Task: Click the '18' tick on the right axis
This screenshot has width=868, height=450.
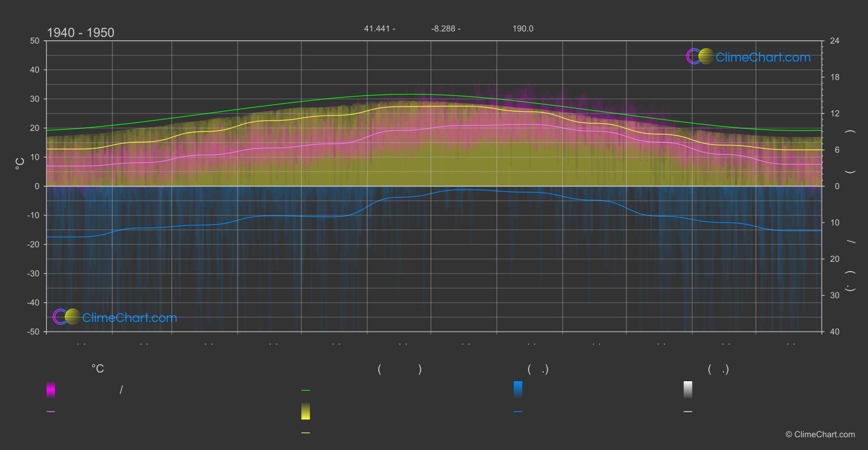Action: (x=835, y=77)
